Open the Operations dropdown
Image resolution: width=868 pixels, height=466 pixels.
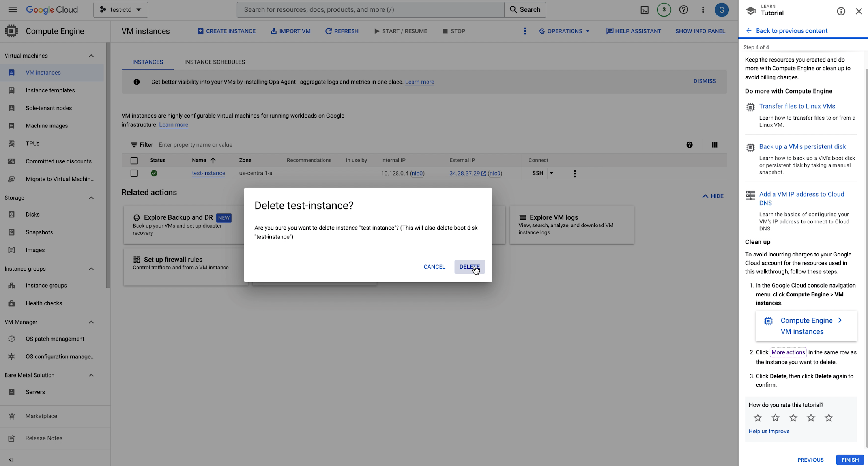[564, 31]
